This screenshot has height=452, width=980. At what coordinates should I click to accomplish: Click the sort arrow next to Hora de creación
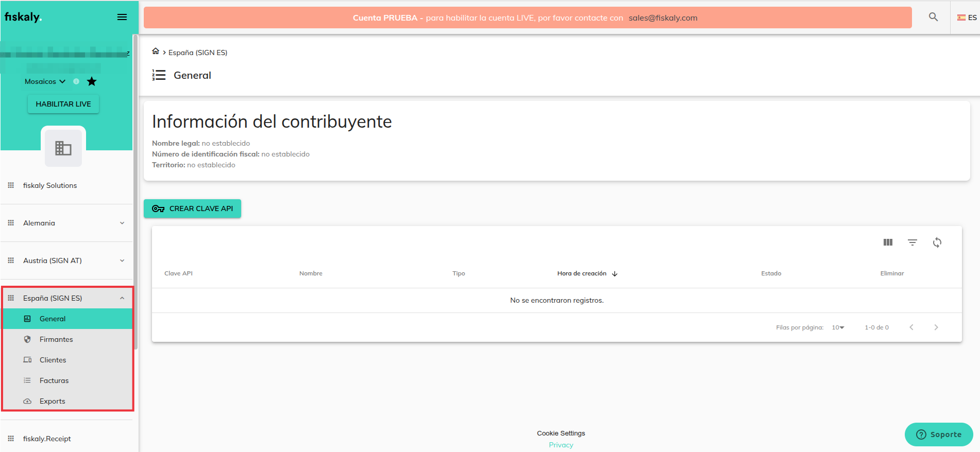[x=615, y=274]
